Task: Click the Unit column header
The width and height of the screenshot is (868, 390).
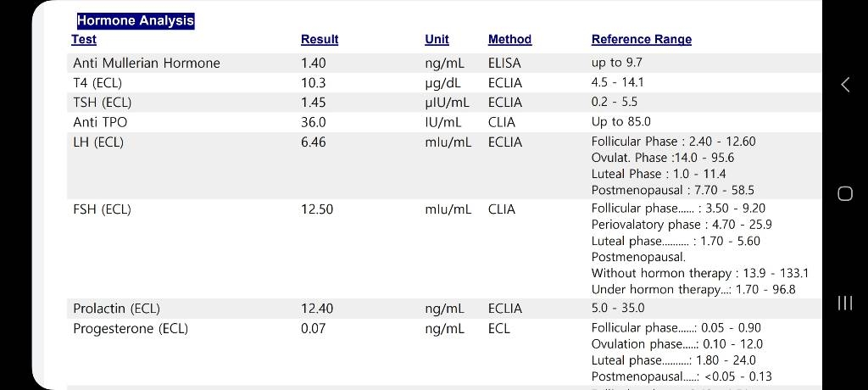Action: click(437, 39)
